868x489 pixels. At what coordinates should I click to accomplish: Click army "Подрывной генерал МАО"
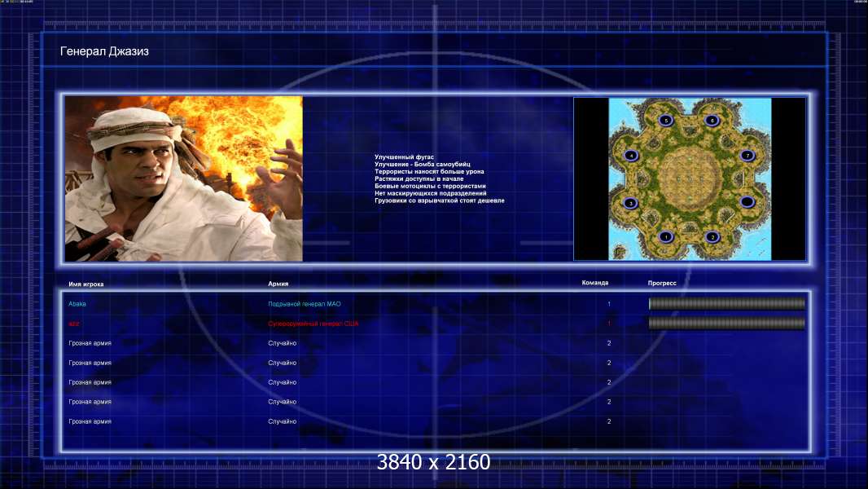pyautogui.click(x=305, y=304)
